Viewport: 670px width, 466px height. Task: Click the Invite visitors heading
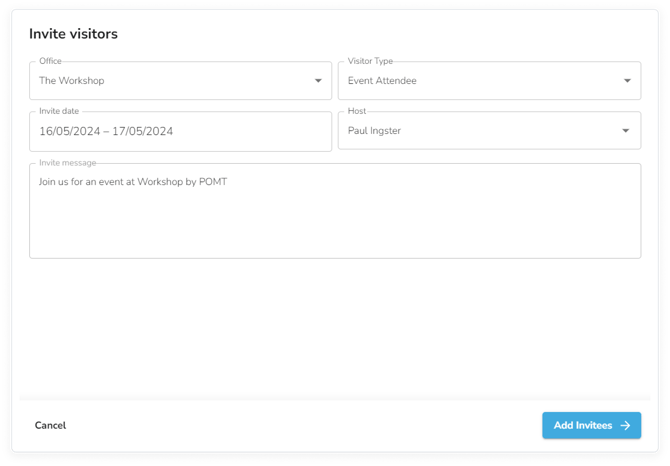tap(73, 34)
